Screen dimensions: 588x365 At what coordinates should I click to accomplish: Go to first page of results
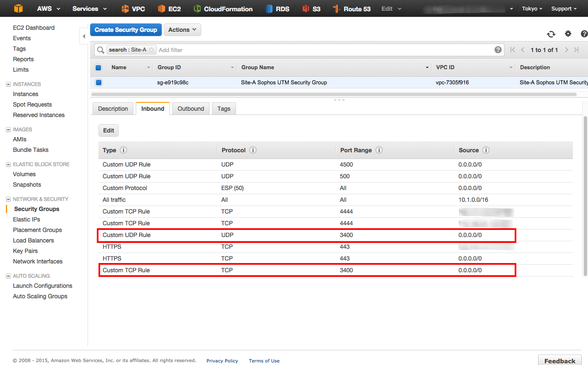513,50
